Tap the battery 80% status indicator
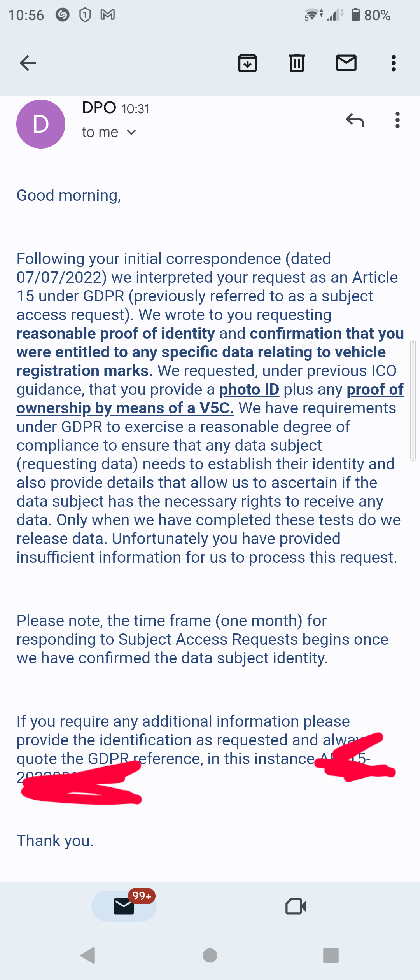This screenshot has width=420, height=980. tap(371, 15)
